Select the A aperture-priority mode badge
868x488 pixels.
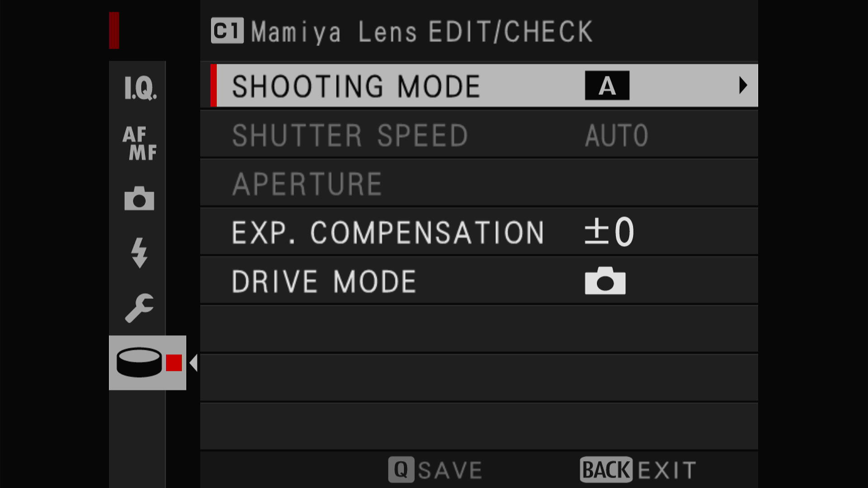(607, 85)
